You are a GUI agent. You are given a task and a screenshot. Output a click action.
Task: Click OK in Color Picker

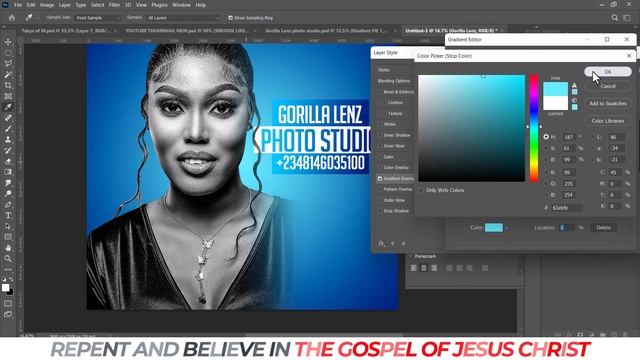pyautogui.click(x=608, y=71)
